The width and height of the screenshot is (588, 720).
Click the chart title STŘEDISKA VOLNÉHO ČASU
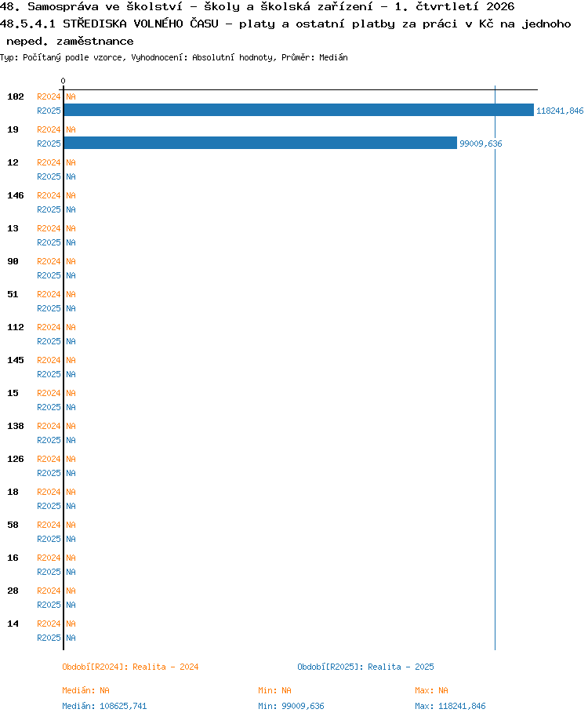point(140,24)
